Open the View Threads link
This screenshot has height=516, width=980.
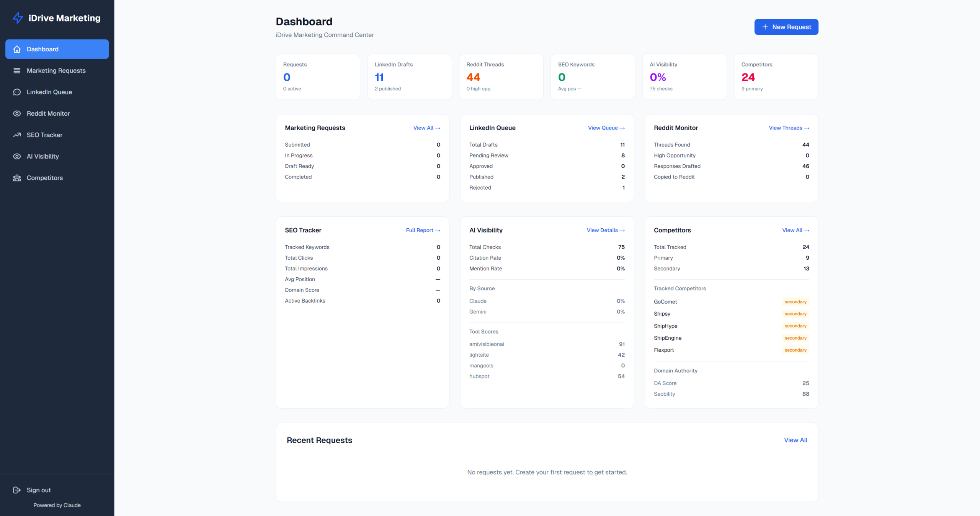pyautogui.click(x=789, y=128)
